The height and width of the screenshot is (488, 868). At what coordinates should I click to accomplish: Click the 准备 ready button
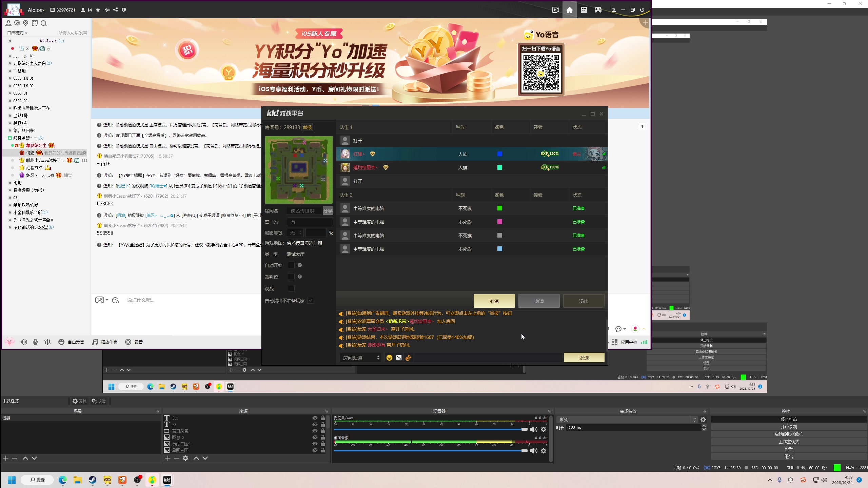(494, 301)
